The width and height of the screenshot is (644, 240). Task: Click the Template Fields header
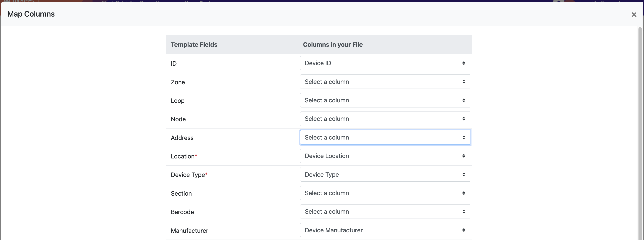click(194, 45)
